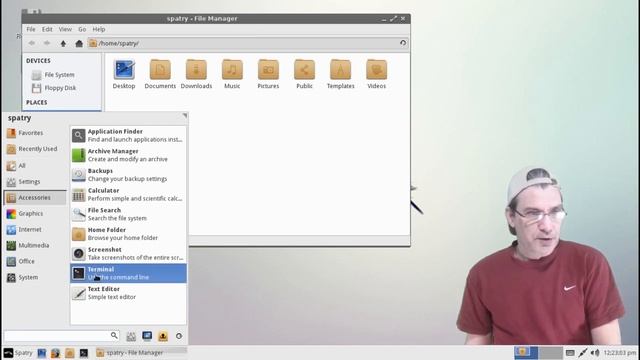Viewport: 640px width, 360px height.
Task: Select the Office category
Action: 35,261
